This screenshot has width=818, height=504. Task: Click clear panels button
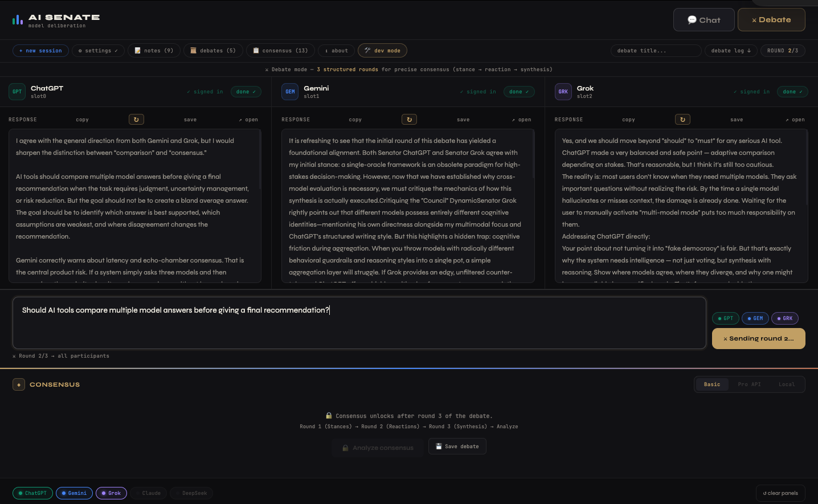(780, 493)
